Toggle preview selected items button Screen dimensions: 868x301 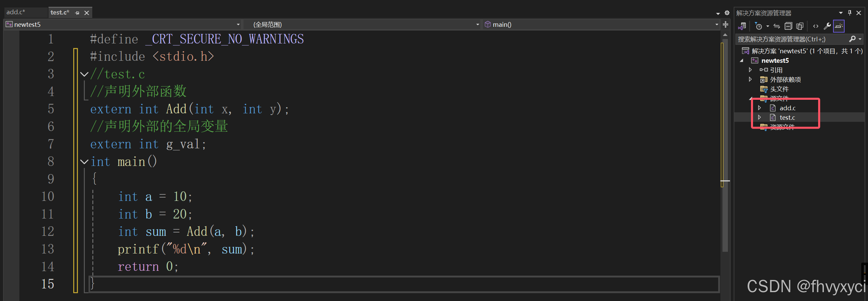coord(839,26)
